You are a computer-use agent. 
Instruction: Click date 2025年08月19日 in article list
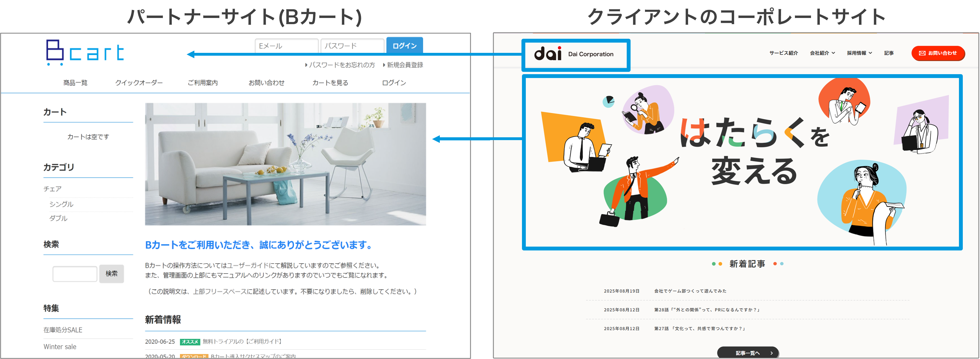pos(621,291)
